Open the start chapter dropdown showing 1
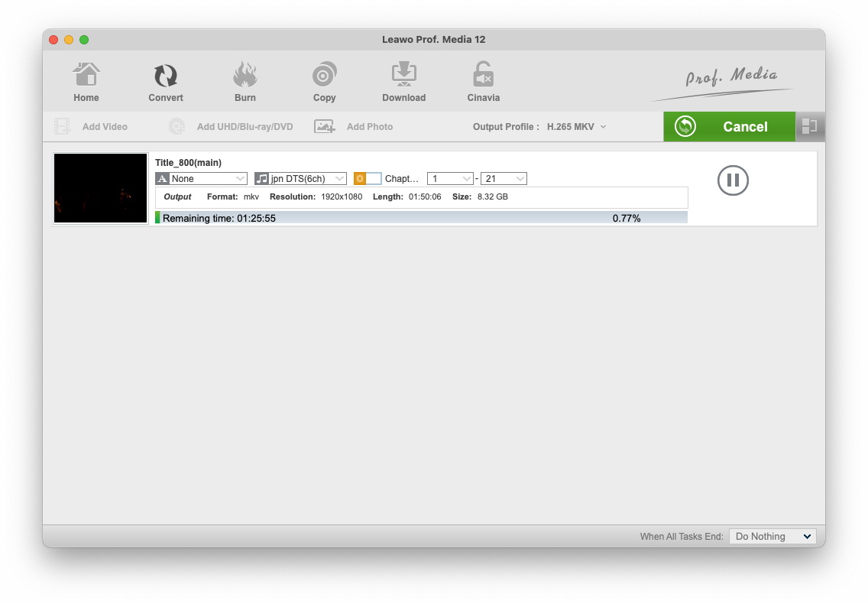 tap(450, 178)
